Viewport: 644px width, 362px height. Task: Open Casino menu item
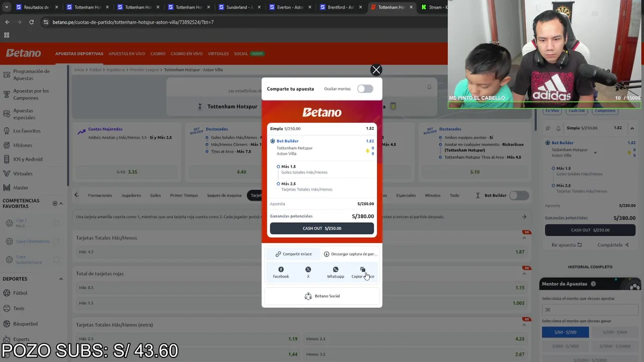157,54
